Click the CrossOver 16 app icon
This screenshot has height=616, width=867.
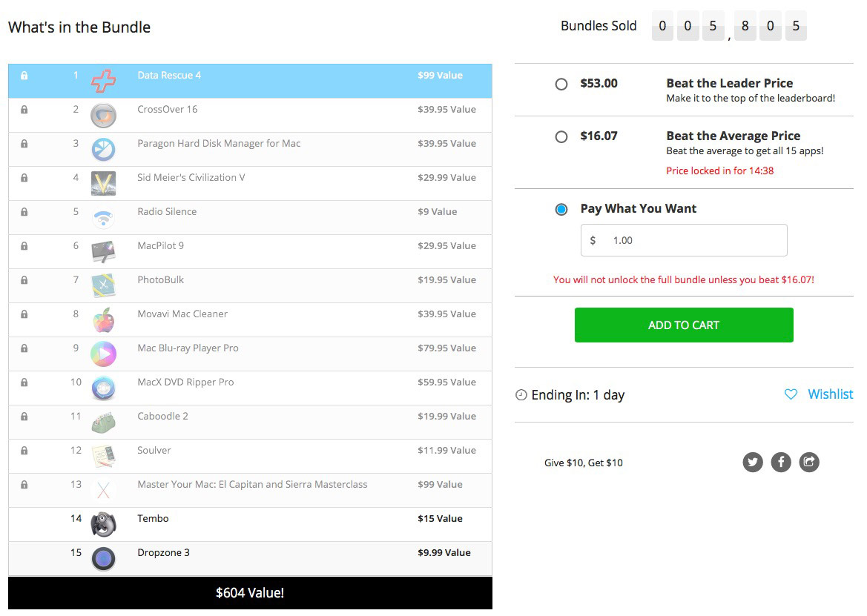point(103,116)
